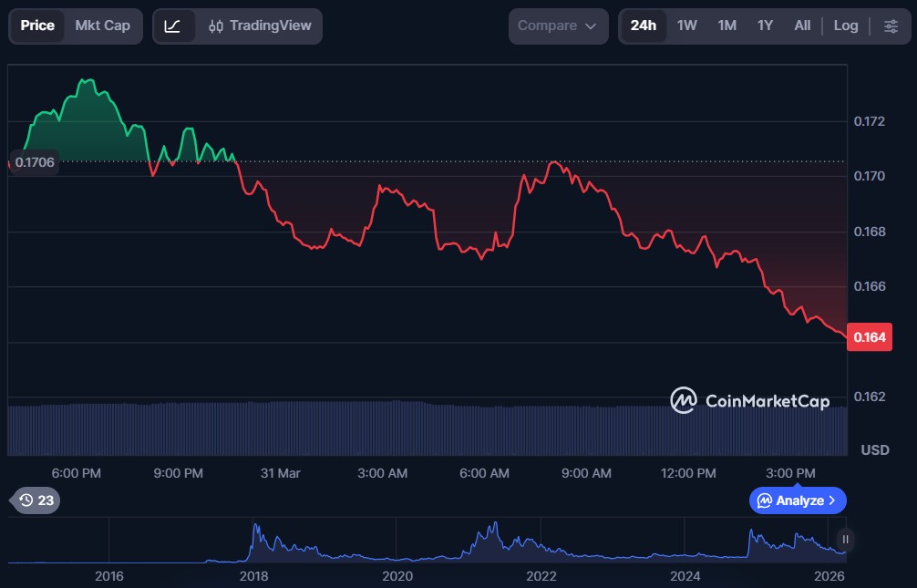Click the 0.164 current price label
The height and width of the screenshot is (588, 917).
click(869, 337)
